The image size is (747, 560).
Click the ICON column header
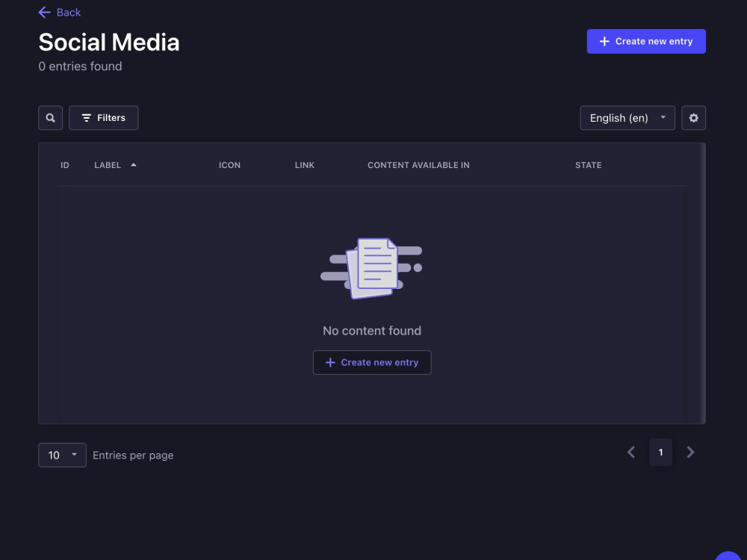point(229,165)
